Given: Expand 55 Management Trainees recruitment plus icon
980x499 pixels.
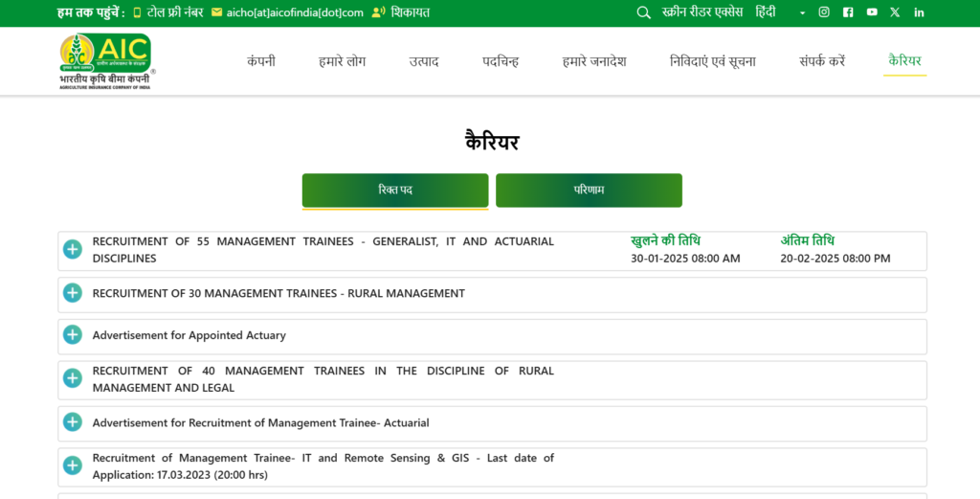Looking at the screenshot, I should (x=73, y=249).
